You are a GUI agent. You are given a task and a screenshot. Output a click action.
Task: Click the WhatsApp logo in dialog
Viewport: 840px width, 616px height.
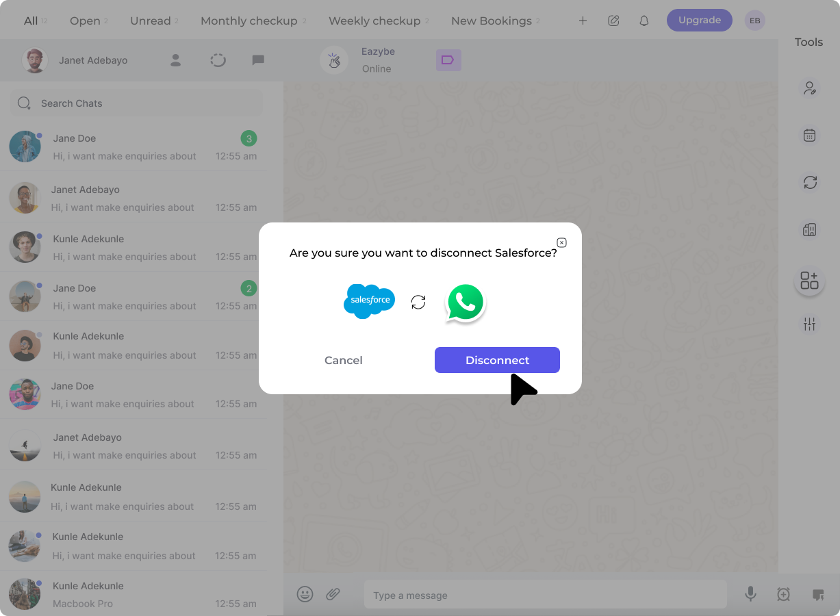point(466,303)
